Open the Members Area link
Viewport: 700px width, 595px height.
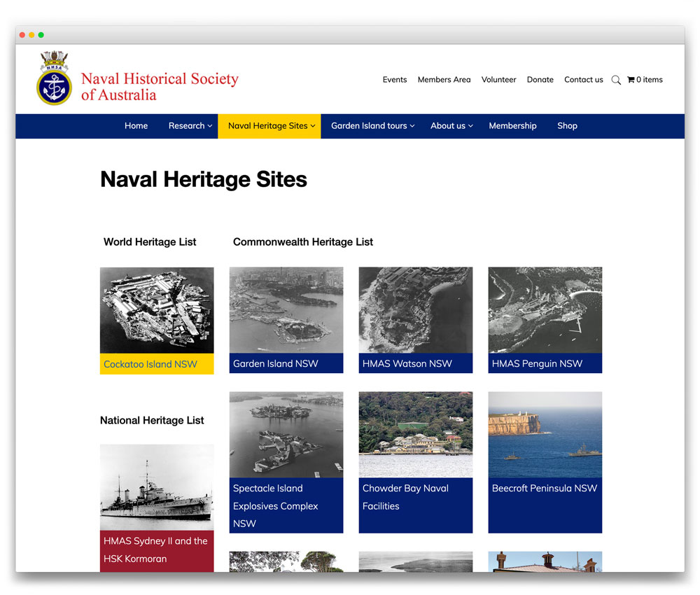coord(444,80)
